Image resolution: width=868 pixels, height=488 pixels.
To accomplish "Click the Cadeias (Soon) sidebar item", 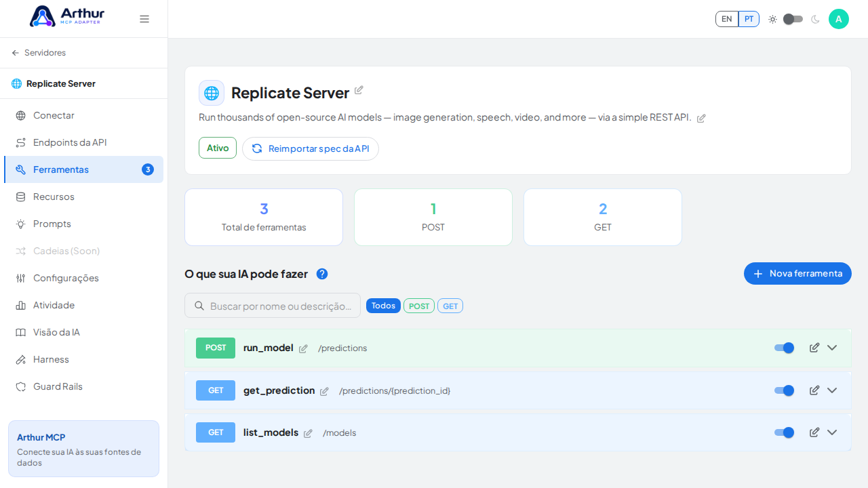I will click(x=83, y=251).
